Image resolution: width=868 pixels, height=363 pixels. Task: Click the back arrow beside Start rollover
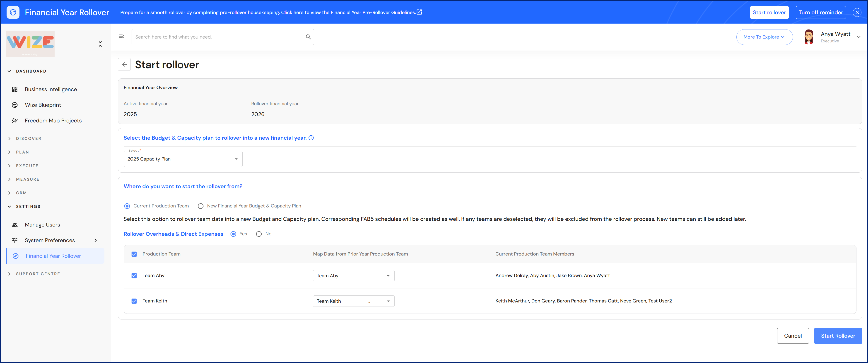(124, 64)
